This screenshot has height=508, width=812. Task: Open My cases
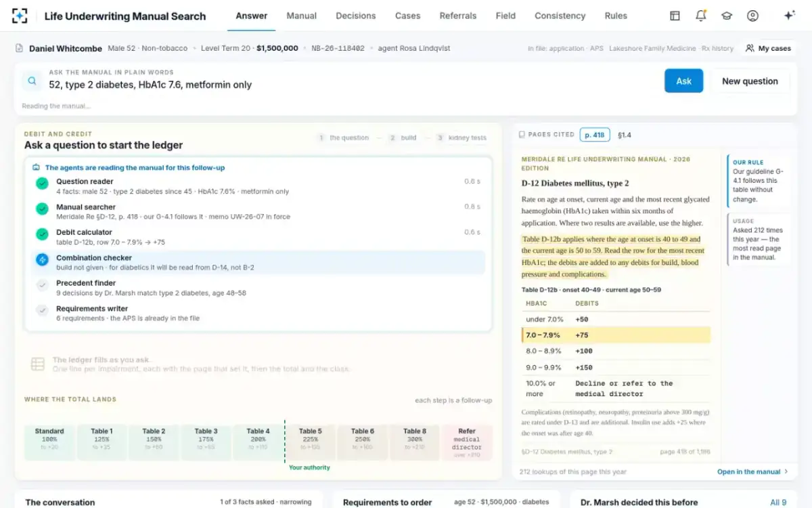[769, 49]
